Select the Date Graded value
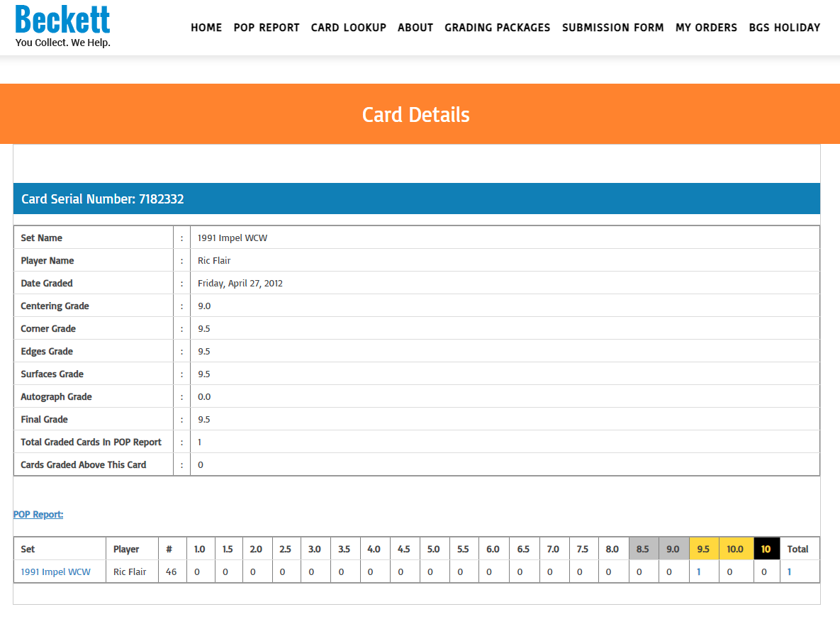Image resolution: width=840 pixels, height=619 pixels. pyautogui.click(x=240, y=284)
